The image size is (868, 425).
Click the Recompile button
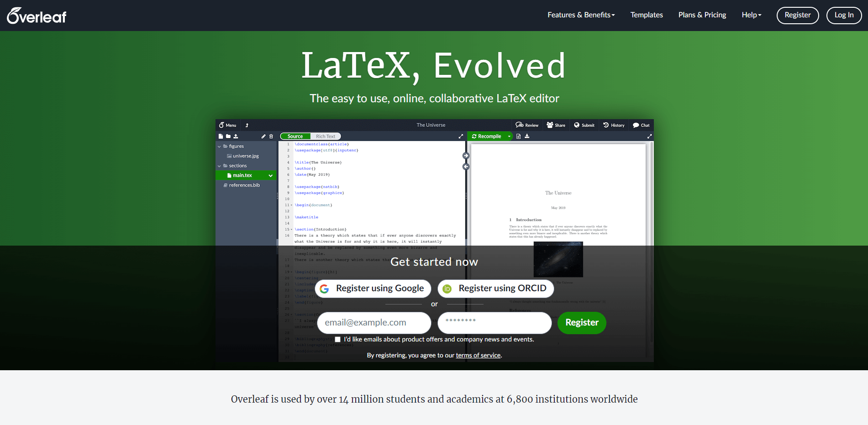[x=487, y=136]
